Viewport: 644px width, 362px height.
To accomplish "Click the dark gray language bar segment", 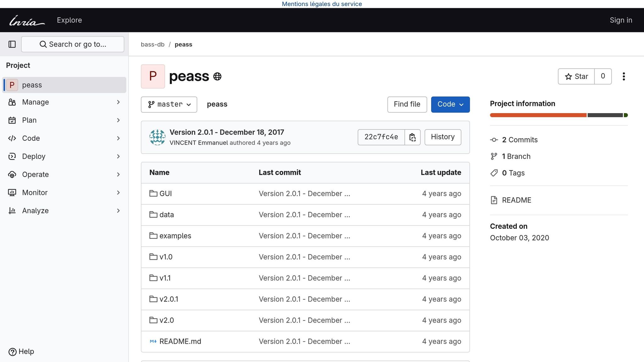I will [605, 115].
